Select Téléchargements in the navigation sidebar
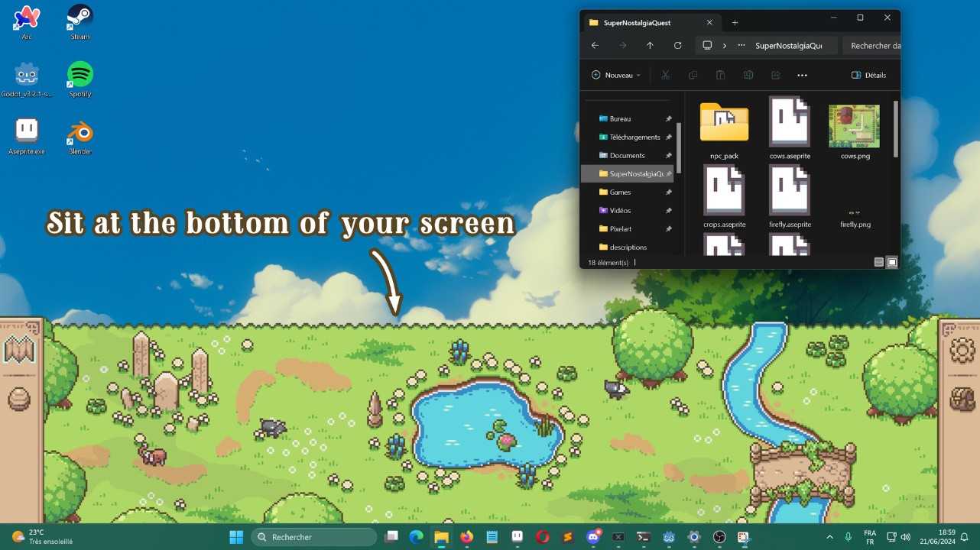The image size is (980, 550). point(634,137)
